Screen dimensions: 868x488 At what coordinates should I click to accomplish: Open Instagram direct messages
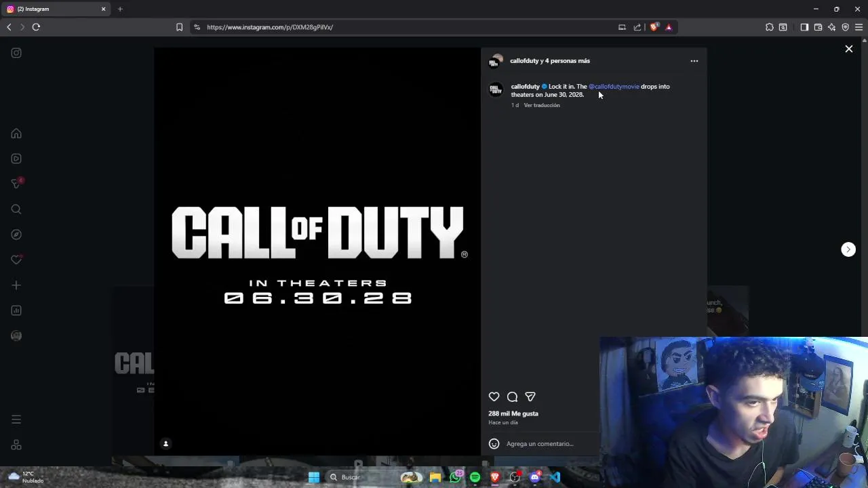[x=16, y=184]
